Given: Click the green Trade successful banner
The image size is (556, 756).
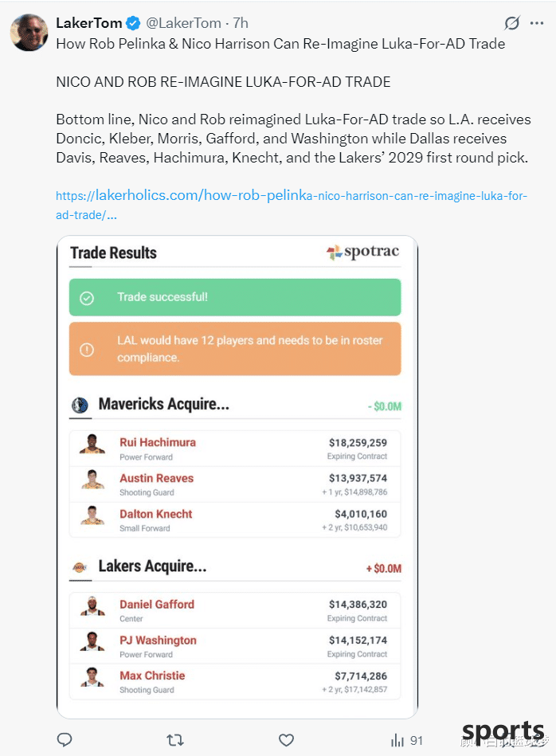Looking at the screenshot, I should click(x=235, y=297).
